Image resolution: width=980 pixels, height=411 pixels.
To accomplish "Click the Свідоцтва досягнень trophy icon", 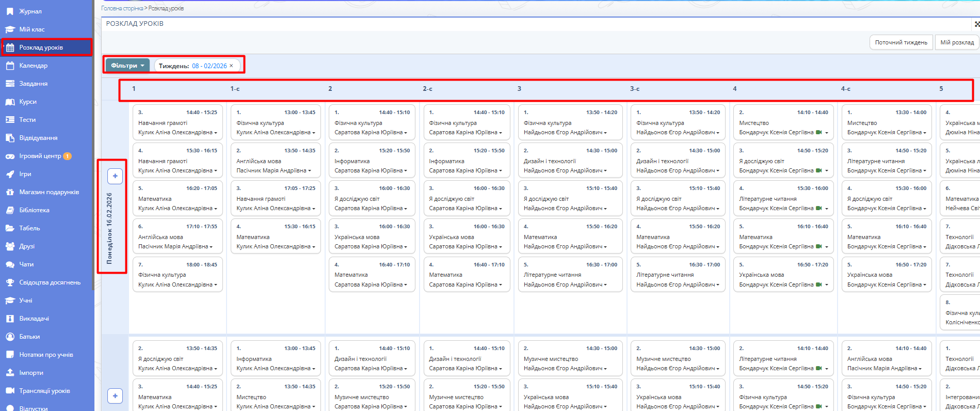I will 10,282.
